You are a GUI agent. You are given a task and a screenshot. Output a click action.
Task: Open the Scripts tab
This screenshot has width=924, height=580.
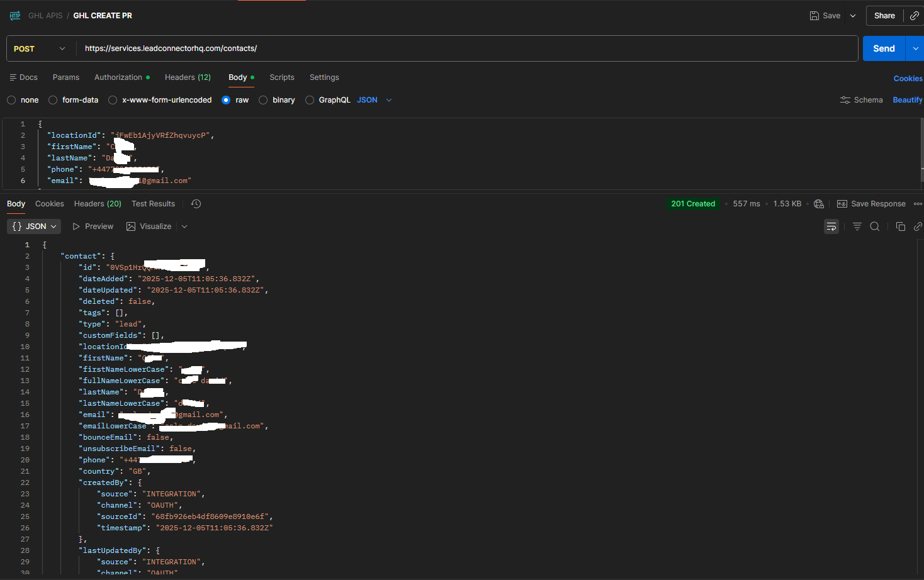(282, 77)
